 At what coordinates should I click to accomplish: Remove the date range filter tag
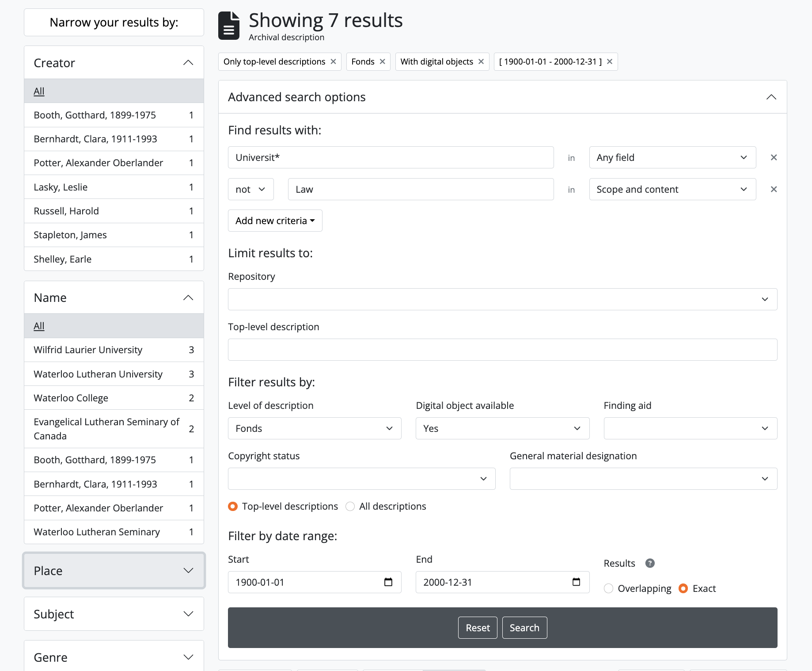click(x=610, y=61)
